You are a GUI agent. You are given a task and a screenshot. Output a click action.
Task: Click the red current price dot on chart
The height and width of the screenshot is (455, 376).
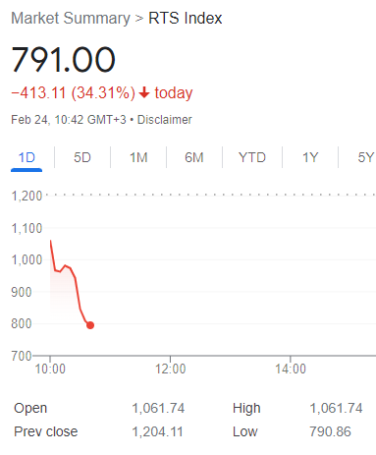(x=90, y=325)
